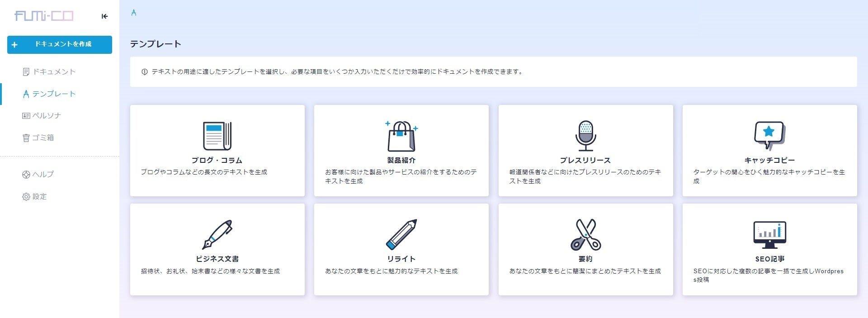Click the newspaper icon for ブログ・コラム
Image resolution: width=868 pixels, height=318 pixels.
click(217, 136)
